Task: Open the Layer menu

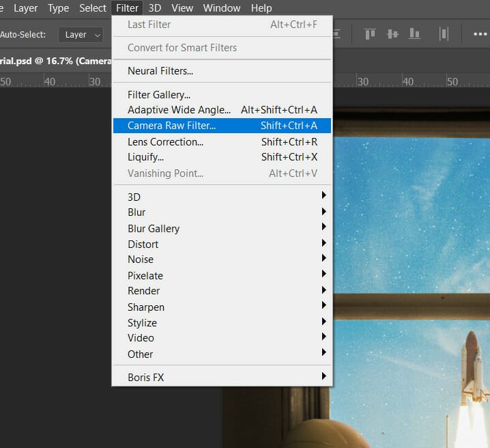Action: coord(25,8)
